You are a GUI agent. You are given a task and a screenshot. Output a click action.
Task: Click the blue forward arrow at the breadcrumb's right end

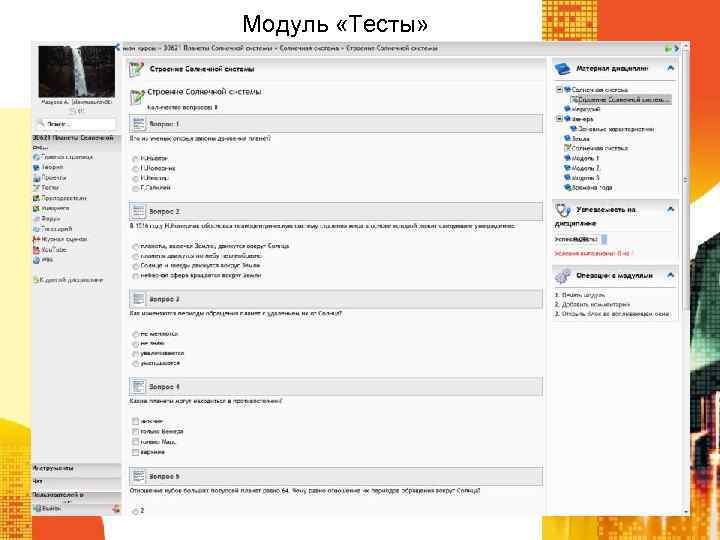click(676, 48)
